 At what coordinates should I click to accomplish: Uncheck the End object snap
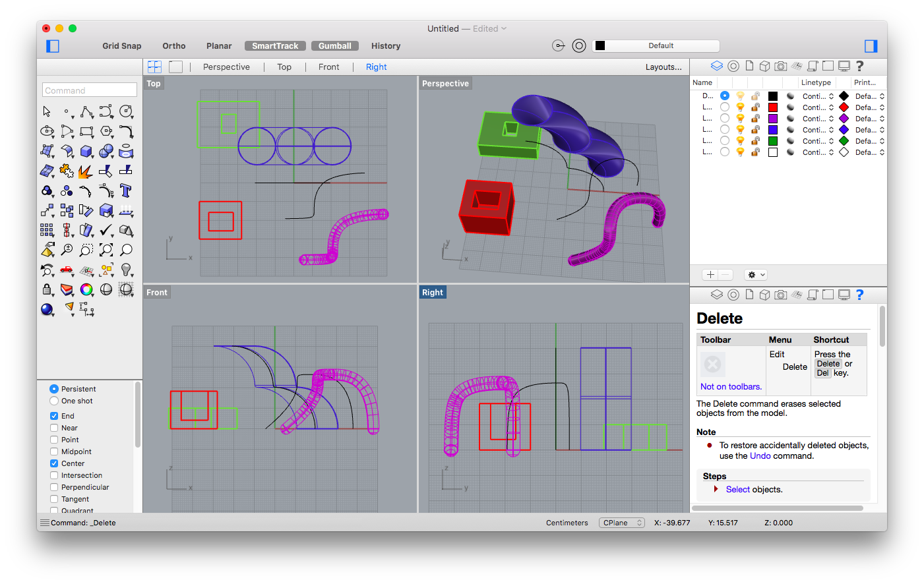coord(54,416)
